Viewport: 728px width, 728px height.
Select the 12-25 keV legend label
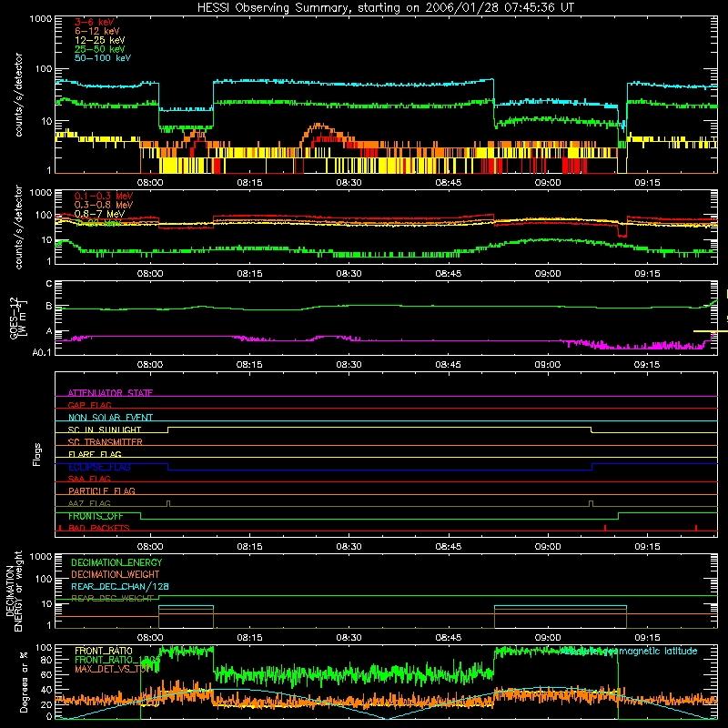coord(99,40)
